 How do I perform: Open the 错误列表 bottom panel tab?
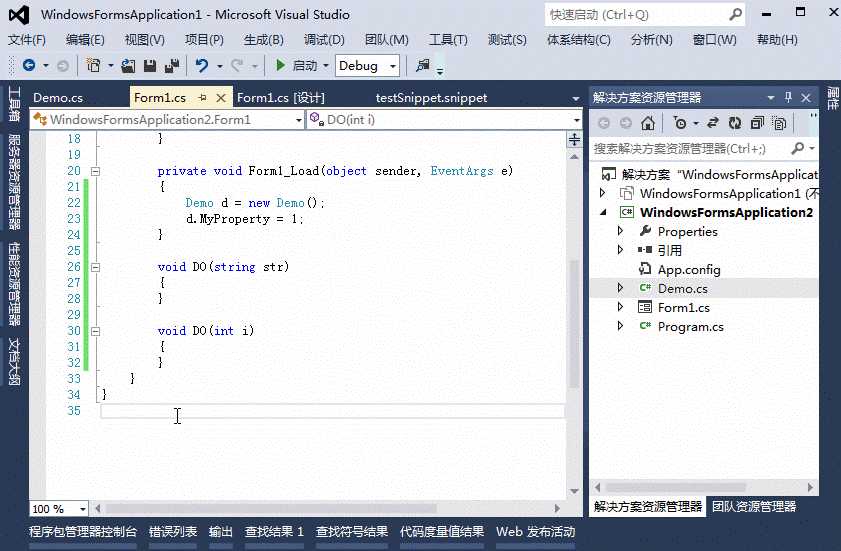pyautogui.click(x=173, y=532)
